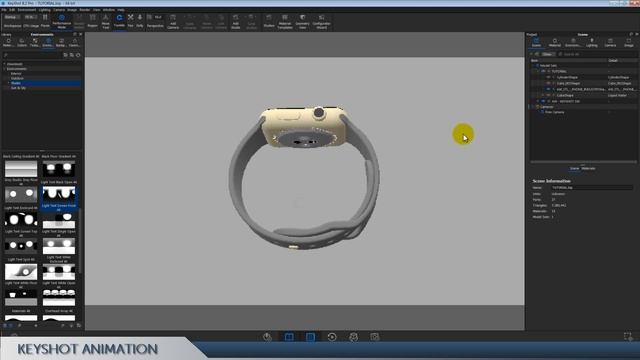Viewport: 640px width, 360px height.
Task: Click the Add Camera toolbar icon
Action: coord(173,21)
